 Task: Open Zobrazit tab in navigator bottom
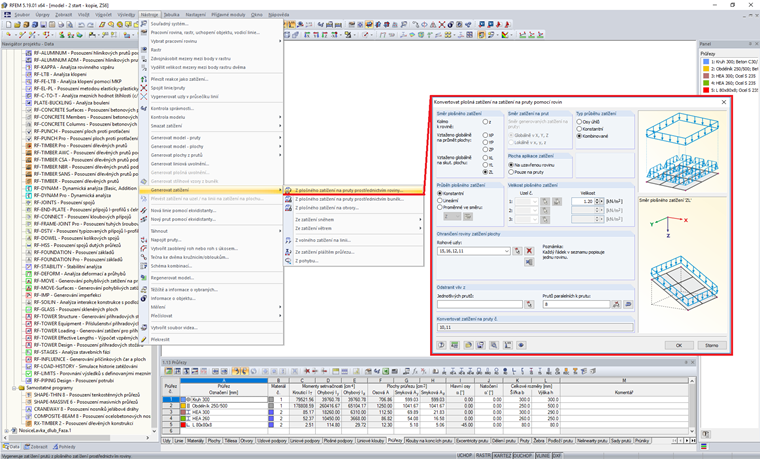(x=36, y=447)
